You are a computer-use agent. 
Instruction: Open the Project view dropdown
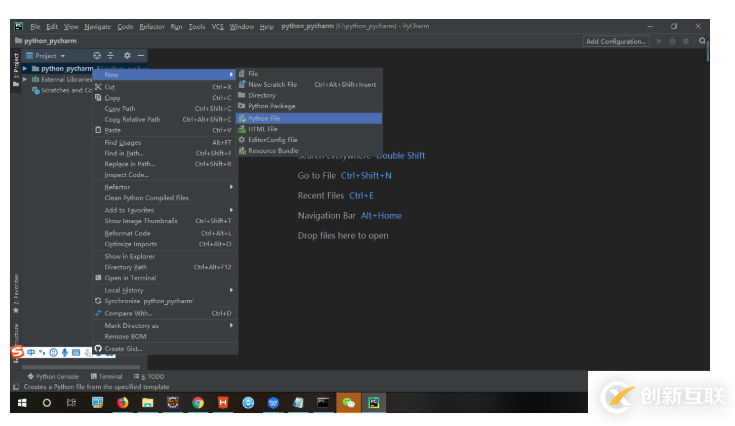[x=50, y=55]
